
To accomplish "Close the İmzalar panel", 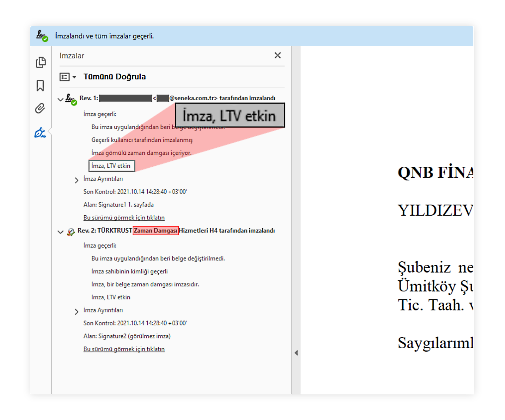I will click(277, 55).
